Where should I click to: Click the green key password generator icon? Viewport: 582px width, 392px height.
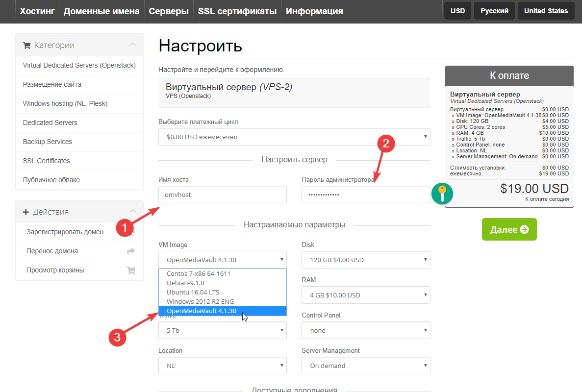pos(442,194)
